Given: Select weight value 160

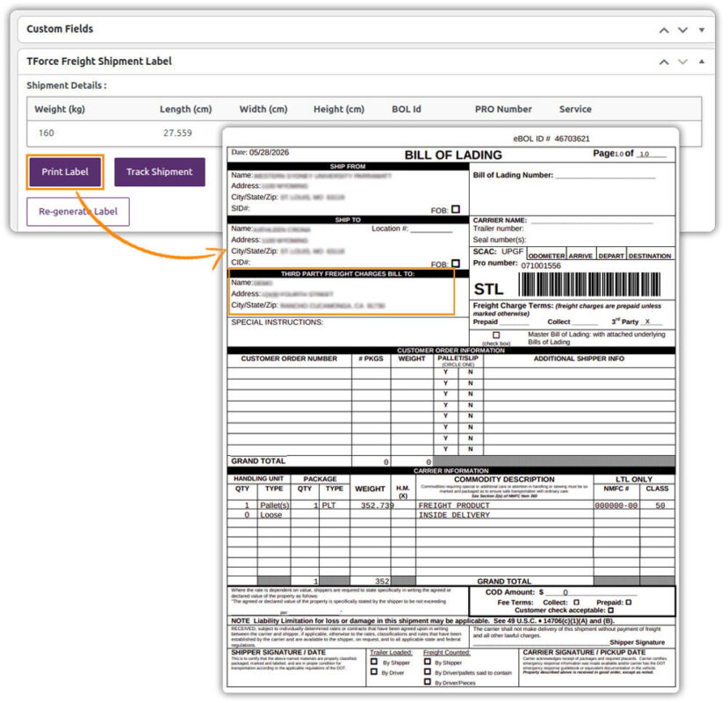Looking at the screenshot, I should (x=47, y=133).
